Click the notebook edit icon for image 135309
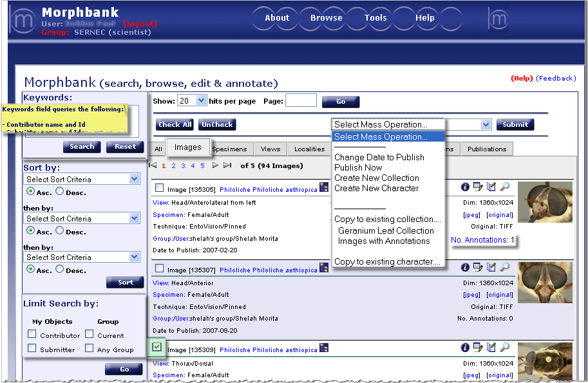This screenshot has width=588, height=383. pos(491,348)
